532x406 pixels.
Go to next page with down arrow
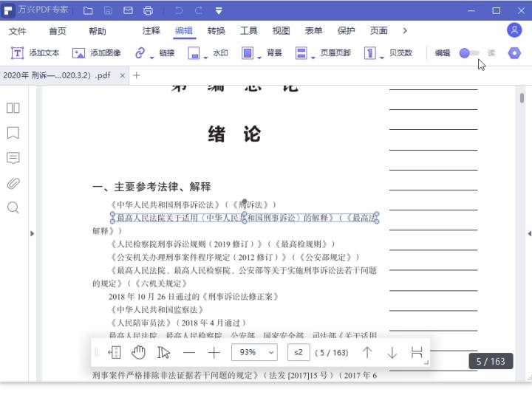click(392, 352)
